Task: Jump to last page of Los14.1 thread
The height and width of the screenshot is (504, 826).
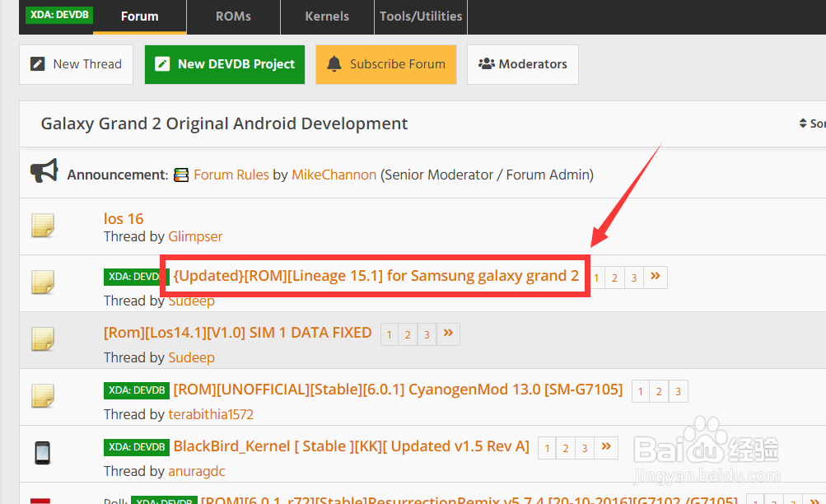Action: (x=448, y=334)
